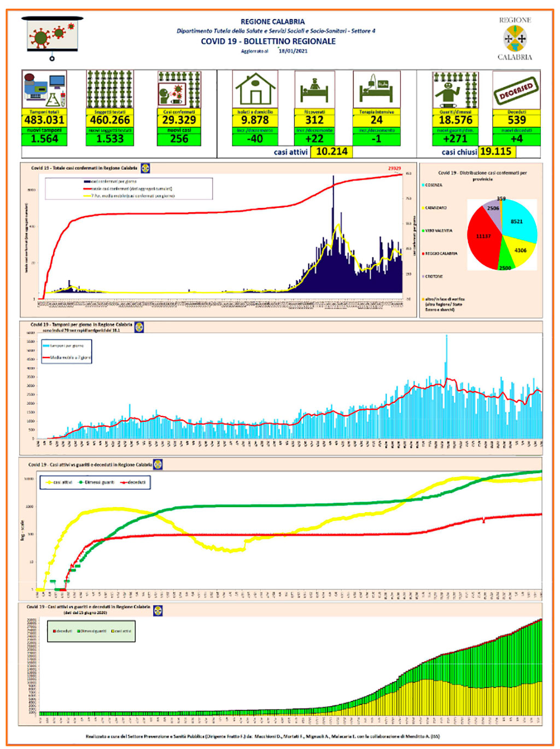Image resolution: width=560 pixels, height=749 pixels.
Task: Click the Soggetti testati crowd icon
Action: [x=110, y=90]
